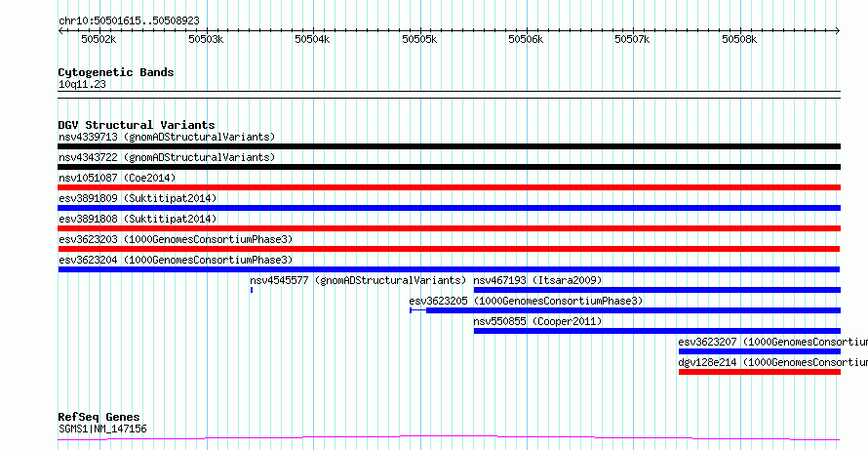Open the esv3891809 (Suktitipat2014) label

coord(138,198)
